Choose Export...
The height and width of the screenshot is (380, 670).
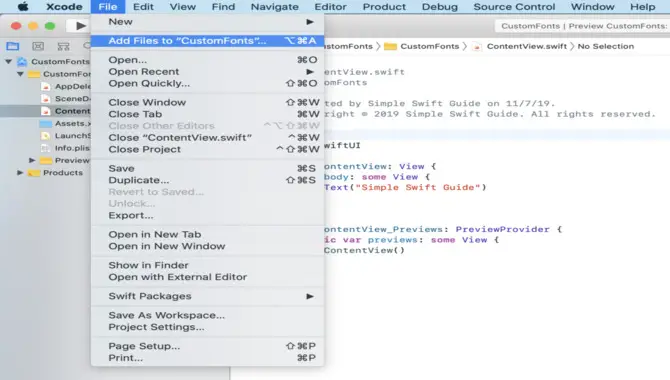pyautogui.click(x=207, y=215)
